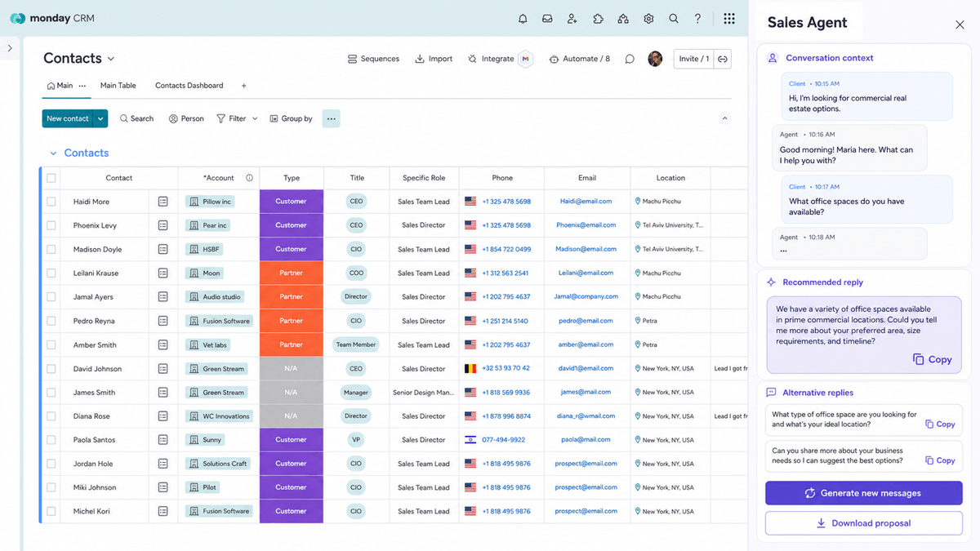The height and width of the screenshot is (551, 980).
Task: Add a new view with plus icon
Action: click(x=243, y=86)
